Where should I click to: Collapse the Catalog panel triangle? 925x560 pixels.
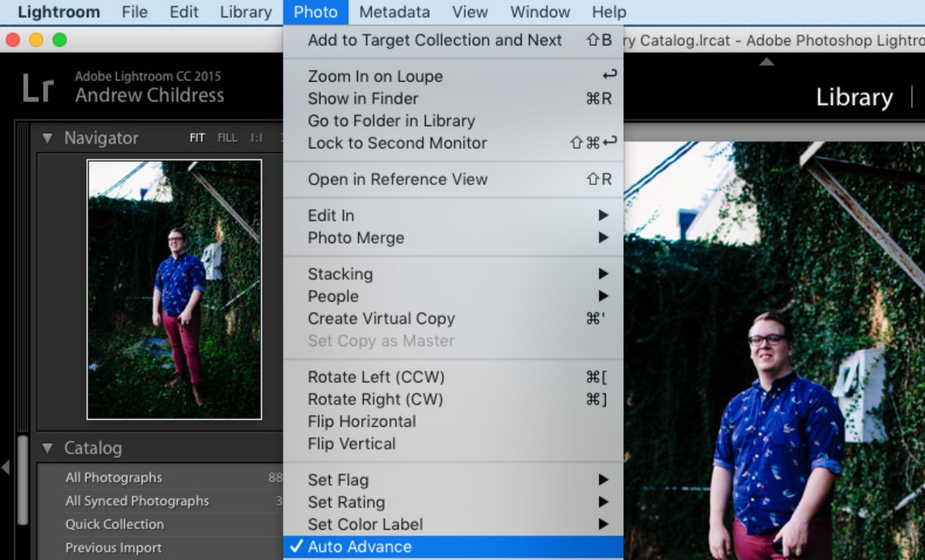click(48, 448)
